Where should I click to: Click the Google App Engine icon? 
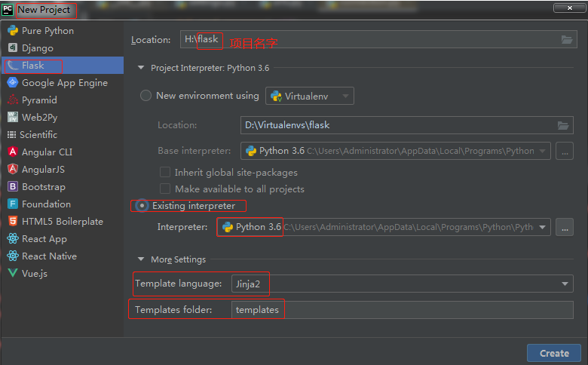13,82
